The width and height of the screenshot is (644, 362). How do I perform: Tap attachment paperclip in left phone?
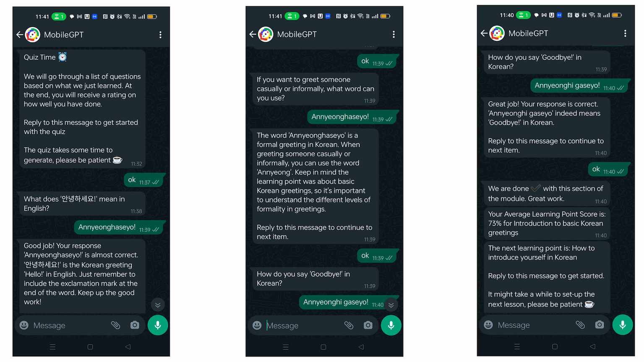[x=115, y=325]
